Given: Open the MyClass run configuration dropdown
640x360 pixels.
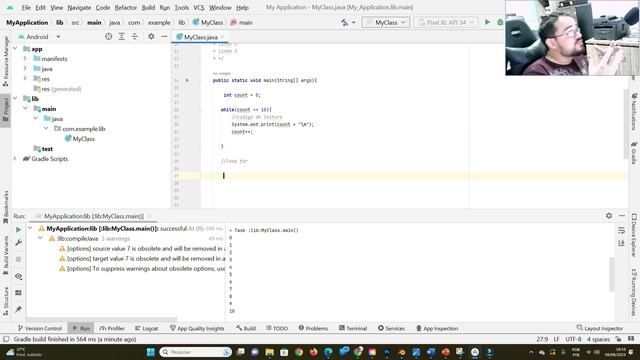Looking at the screenshot, I should 386,22.
